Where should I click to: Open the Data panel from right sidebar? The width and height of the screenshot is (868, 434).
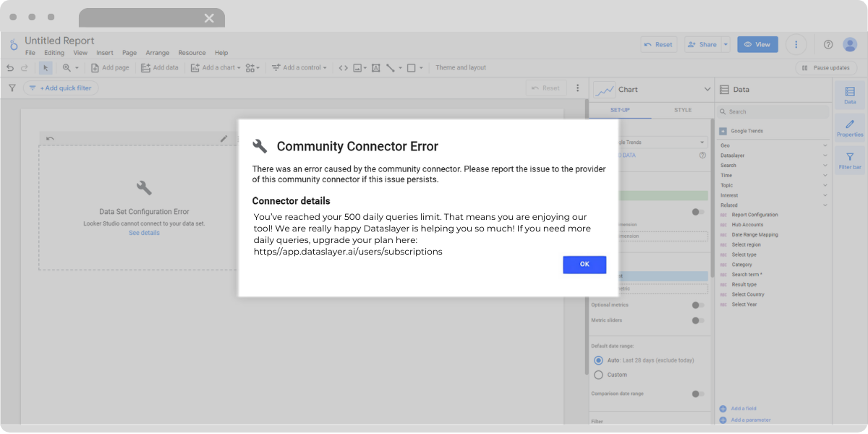point(849,93)
